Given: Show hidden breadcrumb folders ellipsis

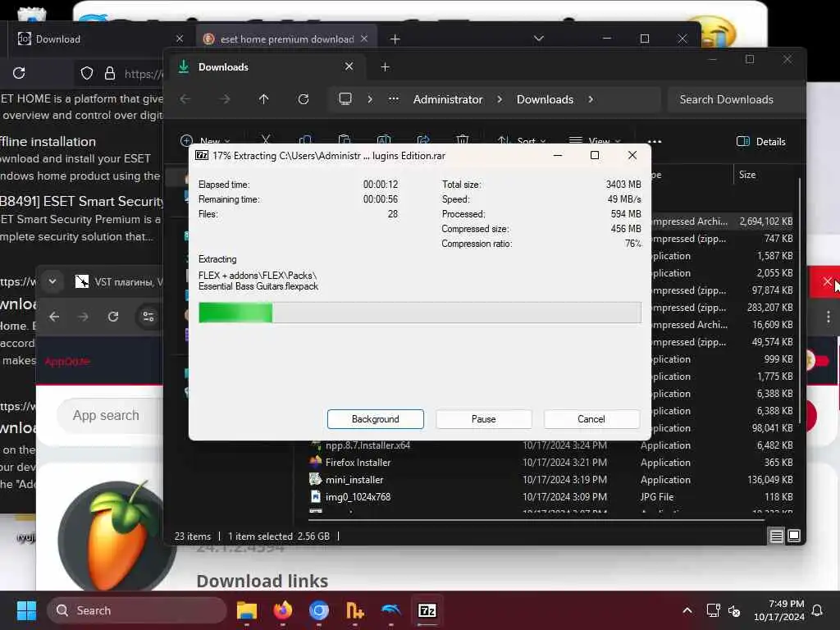Looking at the screenshot, I should pyautogui.click(x=394, y=99).
